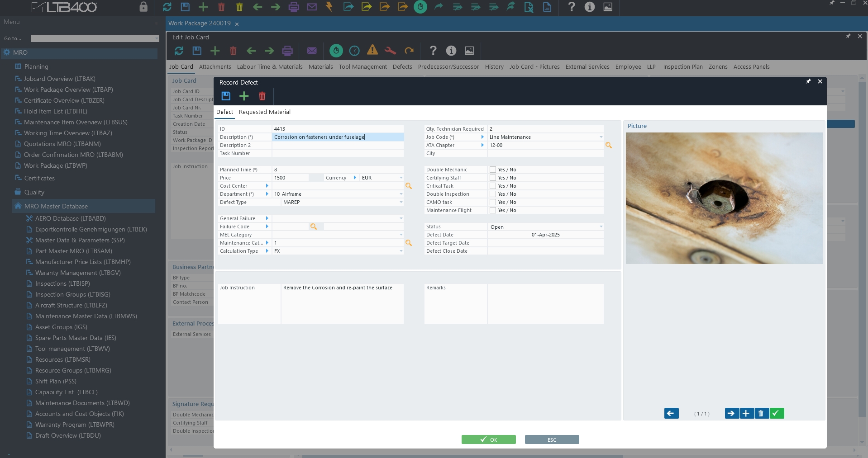Screen dimensions: 868x458
Task: Click the warning triangle icon in Edit Job Card
Action: coord(372,51)
